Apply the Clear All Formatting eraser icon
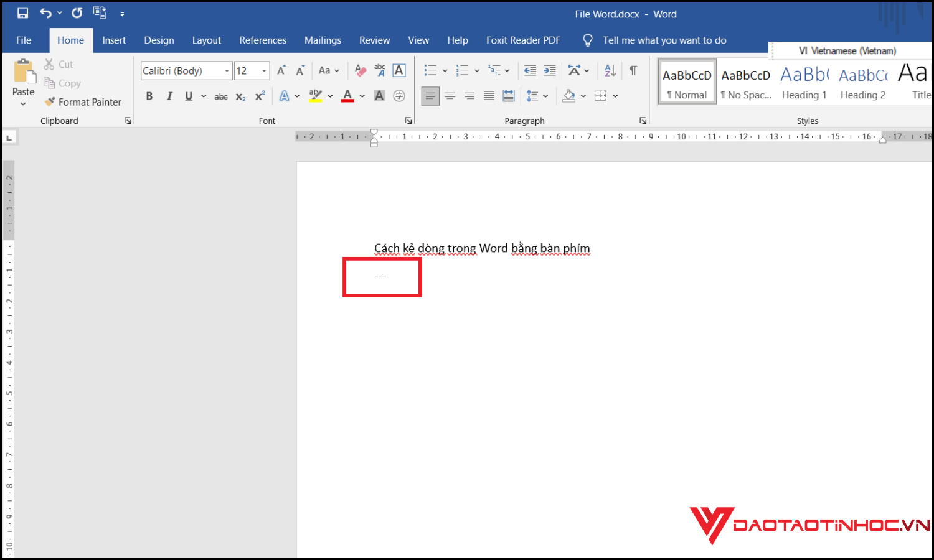Viewport: 934px width, 560px height. [x=360, y=70]
